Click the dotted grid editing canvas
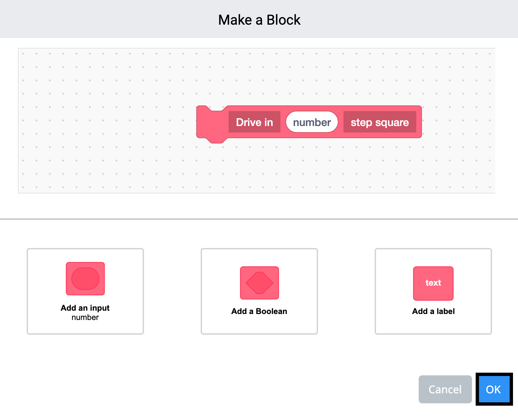This screenshot has height=420, width=518. 100,167
